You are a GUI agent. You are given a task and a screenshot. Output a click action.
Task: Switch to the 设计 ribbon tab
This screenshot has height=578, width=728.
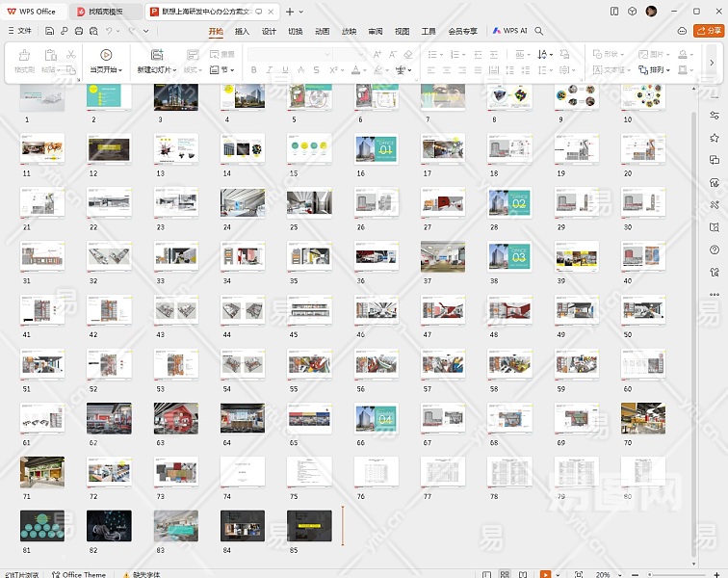click(269, 31)
